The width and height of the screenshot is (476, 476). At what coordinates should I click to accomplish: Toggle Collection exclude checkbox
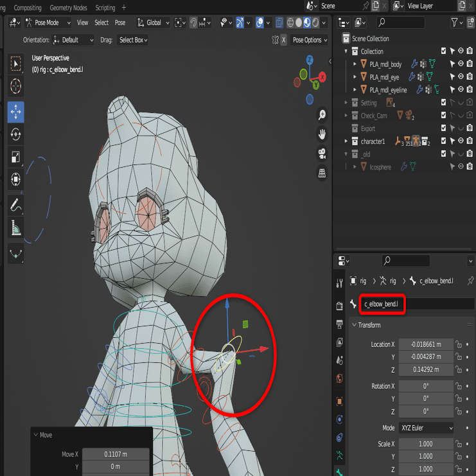[x=443, y=51]
